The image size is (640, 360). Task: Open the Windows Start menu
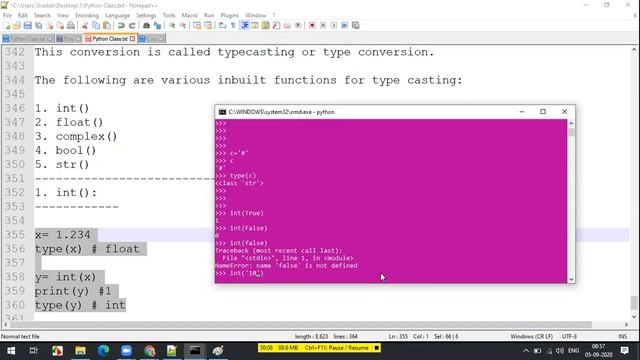click(11, 351)
